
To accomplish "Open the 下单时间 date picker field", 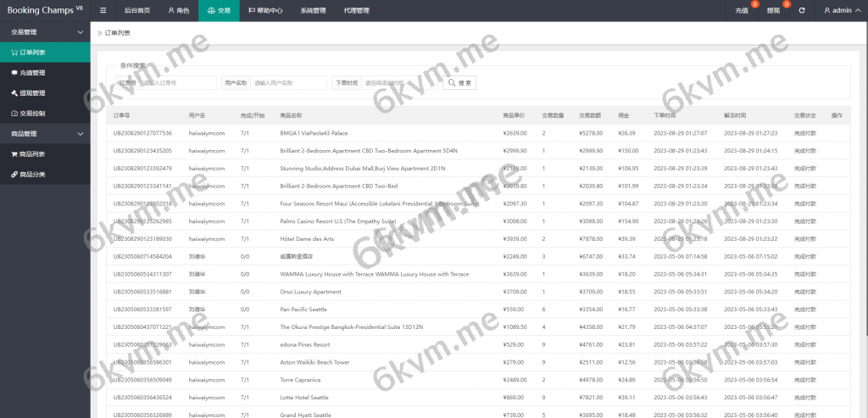I will [x=398, y=83].
